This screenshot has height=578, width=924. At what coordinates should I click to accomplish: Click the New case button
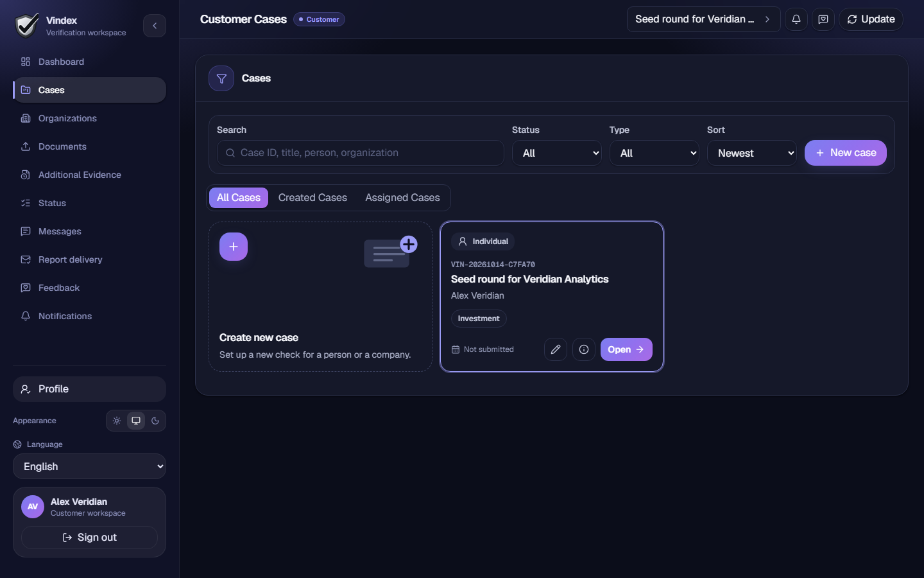click(x=846, y=153)
